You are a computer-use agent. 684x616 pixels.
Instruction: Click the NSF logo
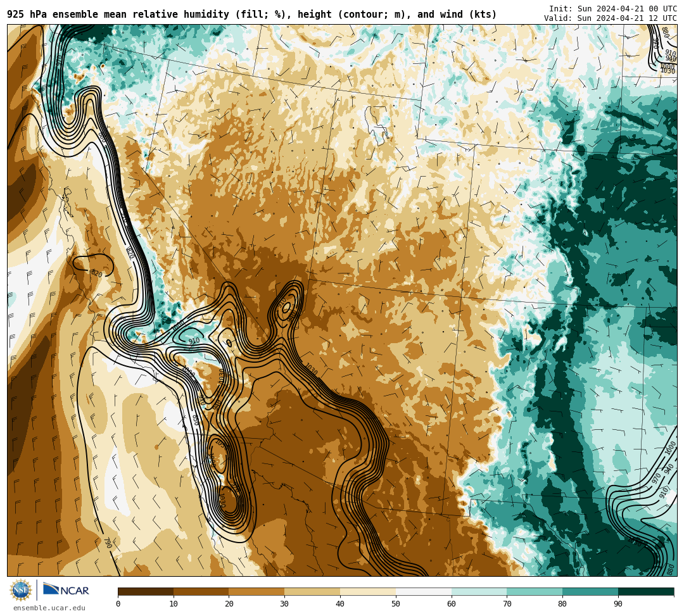[21, 591]
